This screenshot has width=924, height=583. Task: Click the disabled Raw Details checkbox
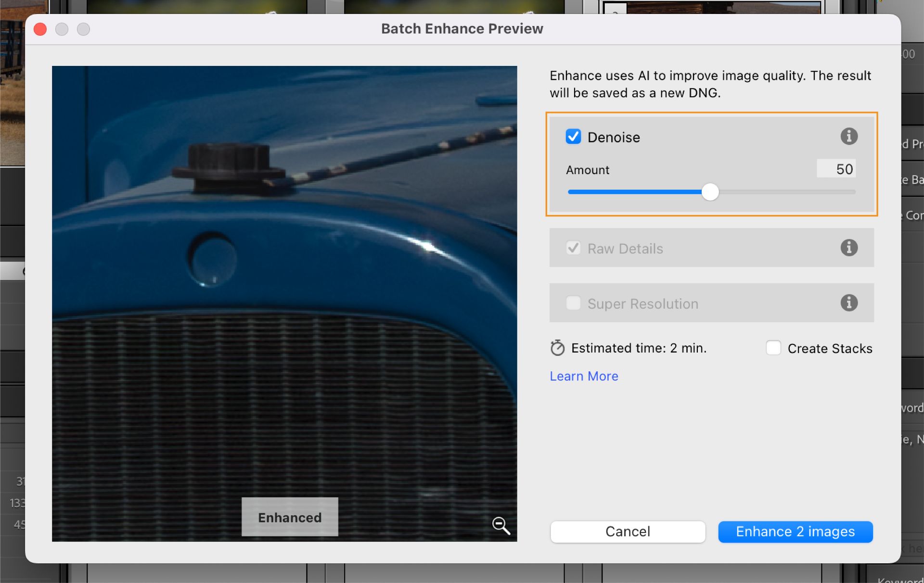pos(573,248)
